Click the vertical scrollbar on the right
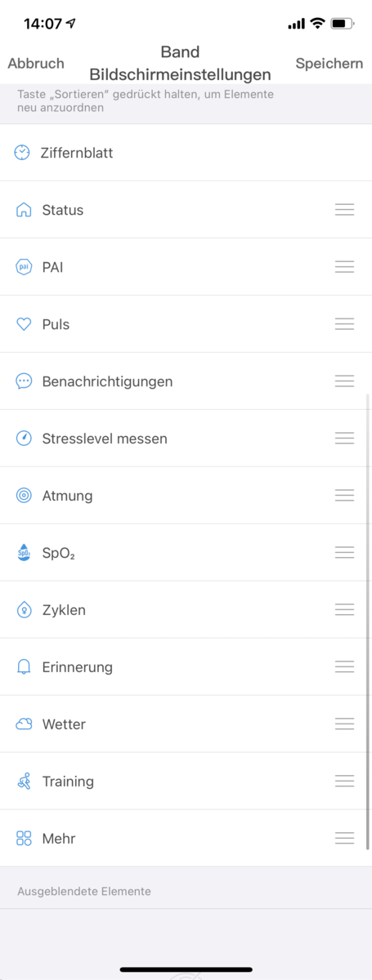 pyautogui.click(x=367, y=621)
